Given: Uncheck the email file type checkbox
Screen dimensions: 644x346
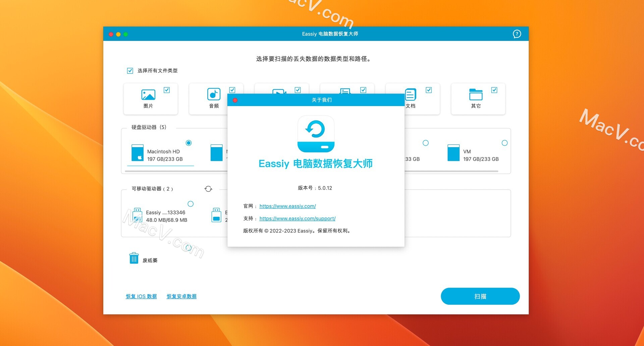Looking at the screenshot, I should 363,90.
